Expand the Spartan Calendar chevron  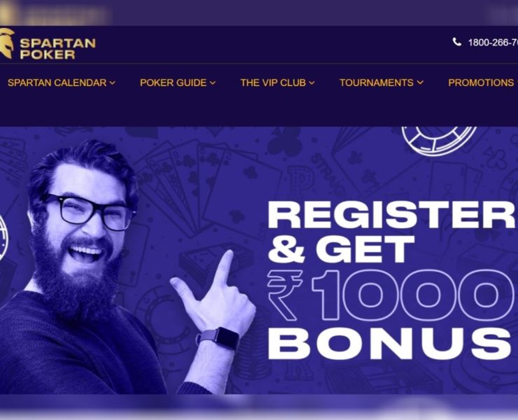(x=112, y=83)
